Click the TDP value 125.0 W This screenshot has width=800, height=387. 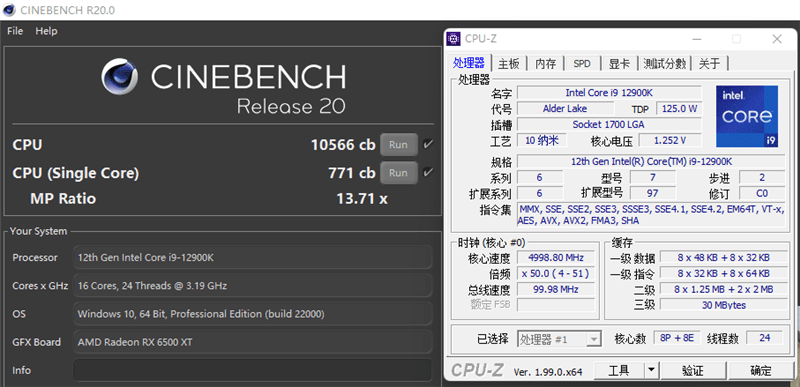click(x=679, y=109)
